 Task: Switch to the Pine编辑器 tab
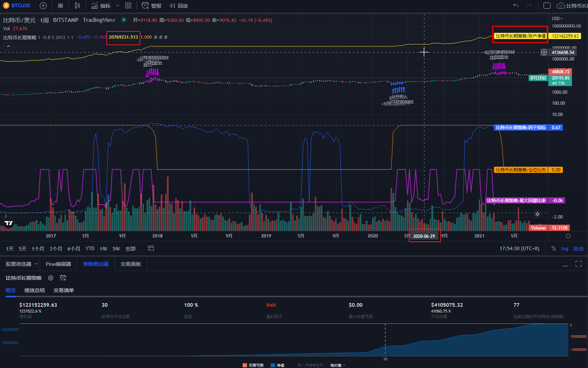tap(58, 264)
